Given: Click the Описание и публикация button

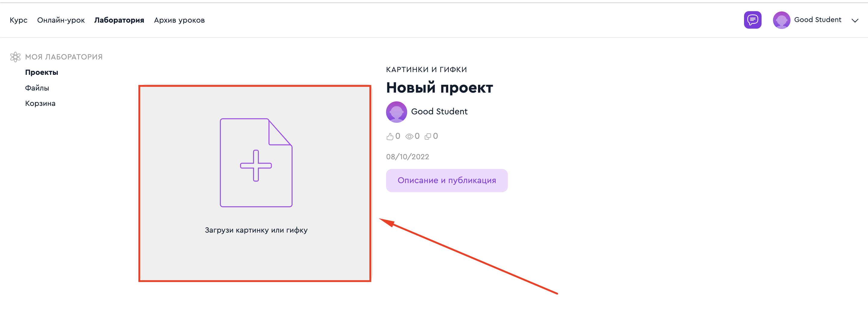Looking at the screenshot, I should coord(446,180).
